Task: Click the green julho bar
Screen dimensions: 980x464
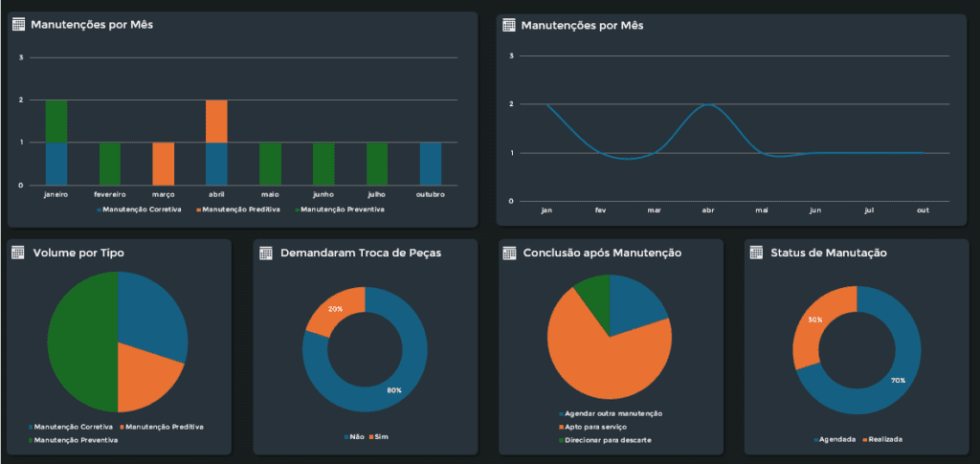Action: tap(377, 164)
